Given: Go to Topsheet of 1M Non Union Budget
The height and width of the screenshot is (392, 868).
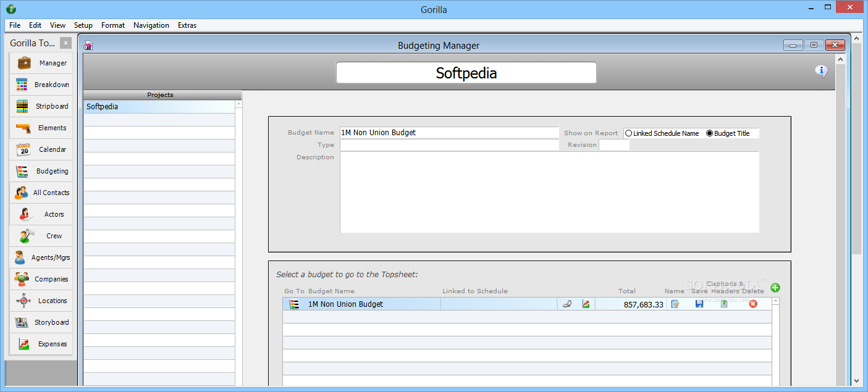Looking at the screenshot, I should (294, 304).
